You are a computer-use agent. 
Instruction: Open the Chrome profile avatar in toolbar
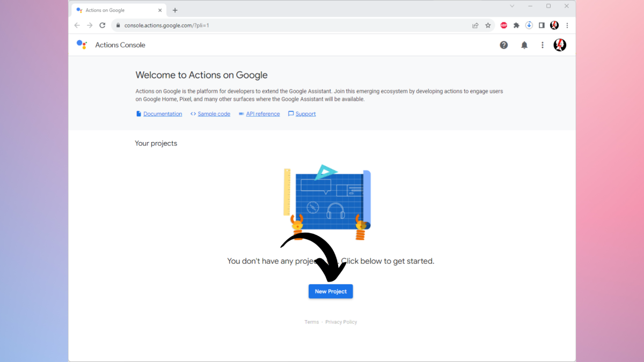coord(554,25)
